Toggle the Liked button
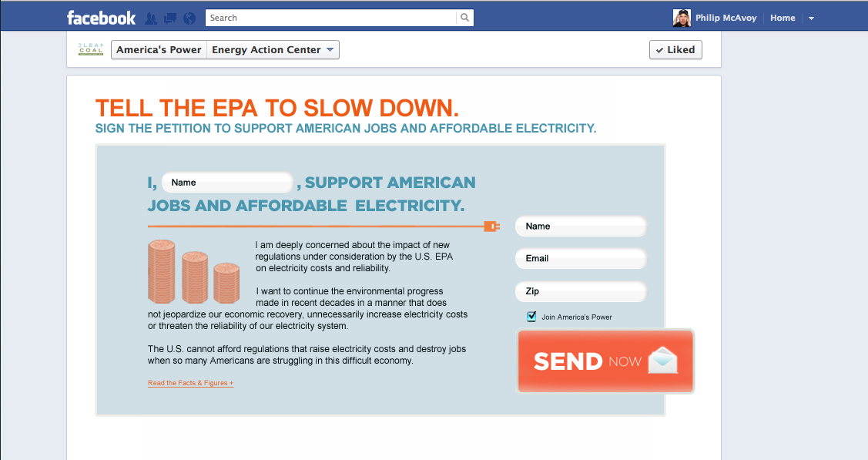 [675, 50]
